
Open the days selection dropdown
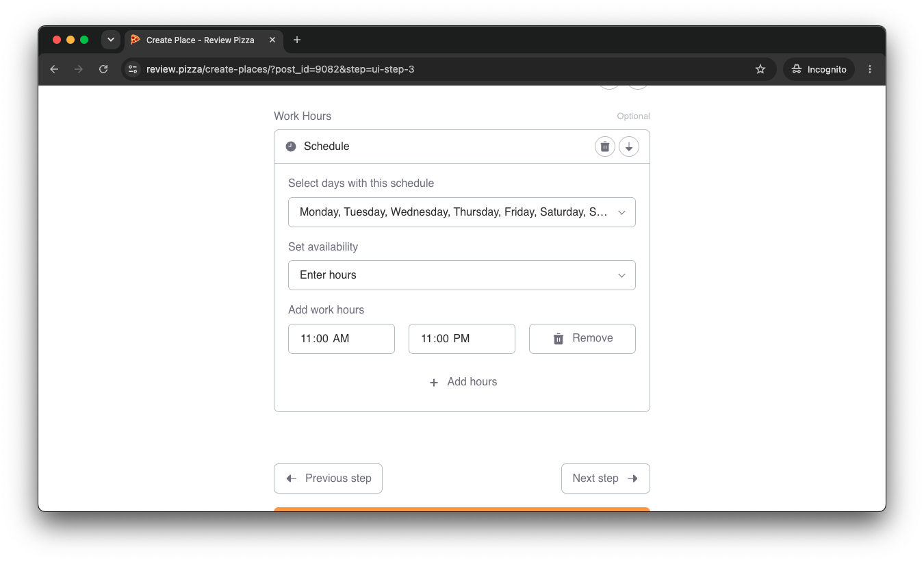tap(462, 212)
